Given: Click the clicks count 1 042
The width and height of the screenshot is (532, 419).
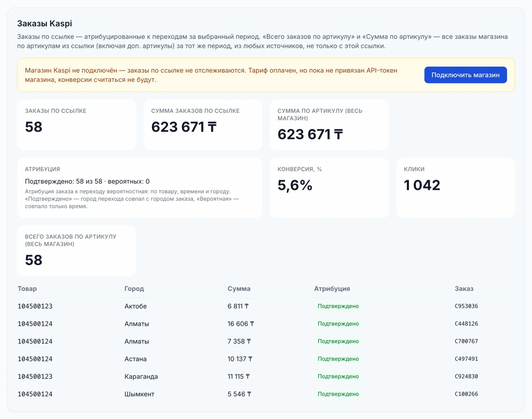Looking at the screenshot, I should pos(422,185).
